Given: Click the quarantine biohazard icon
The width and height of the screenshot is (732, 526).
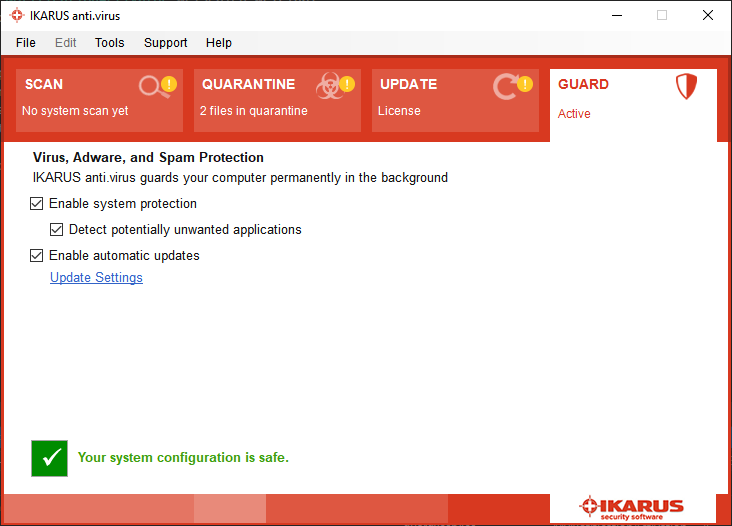Looking at the screenshot, I should 330,86.
